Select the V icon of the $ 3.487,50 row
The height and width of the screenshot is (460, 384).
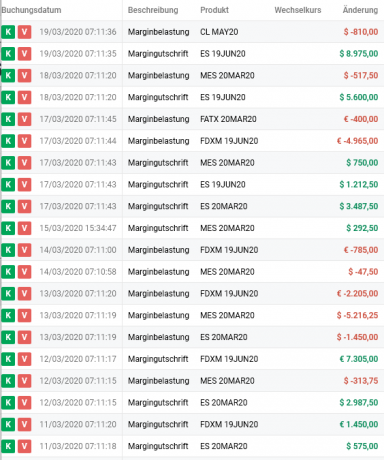pyautogui.click(x=24, y=206)
